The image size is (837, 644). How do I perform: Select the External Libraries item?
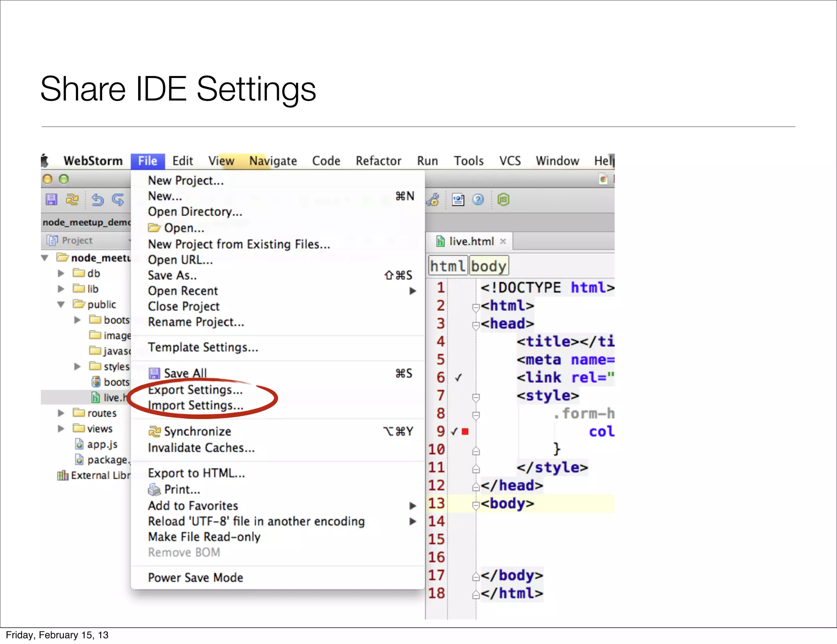(x=94, y=475)
